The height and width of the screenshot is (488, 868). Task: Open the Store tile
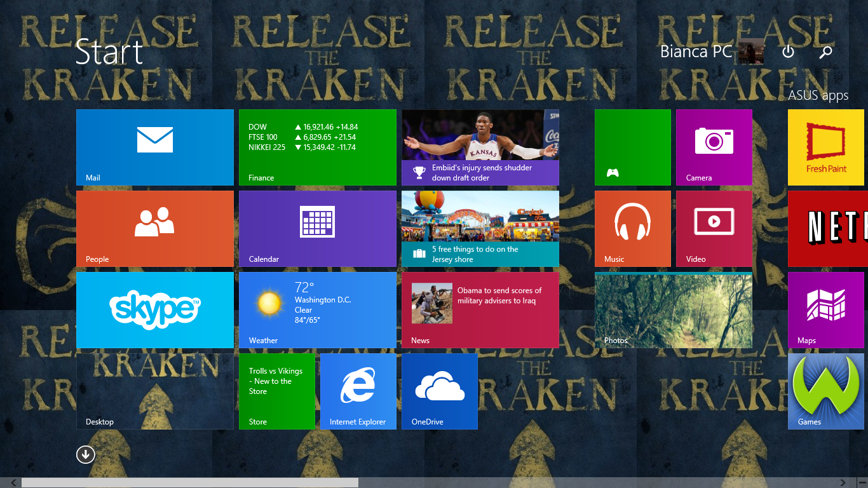277,391
